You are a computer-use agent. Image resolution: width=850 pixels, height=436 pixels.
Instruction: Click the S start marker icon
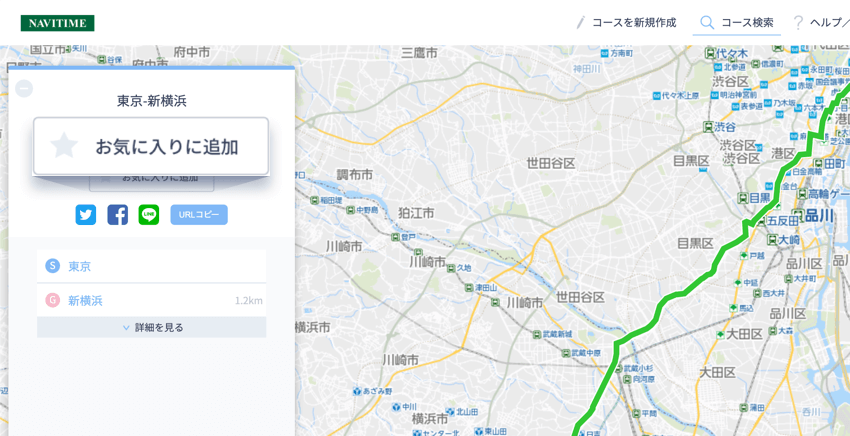coord(52,266)
